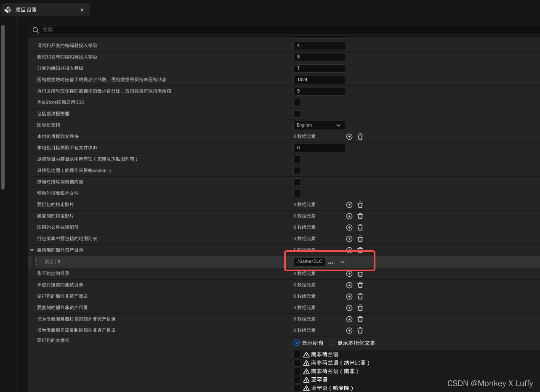Empty the 本地化目标到文件块 array with trash icon
This screenshot has height=392, width=540.
[x=360, y=137]
